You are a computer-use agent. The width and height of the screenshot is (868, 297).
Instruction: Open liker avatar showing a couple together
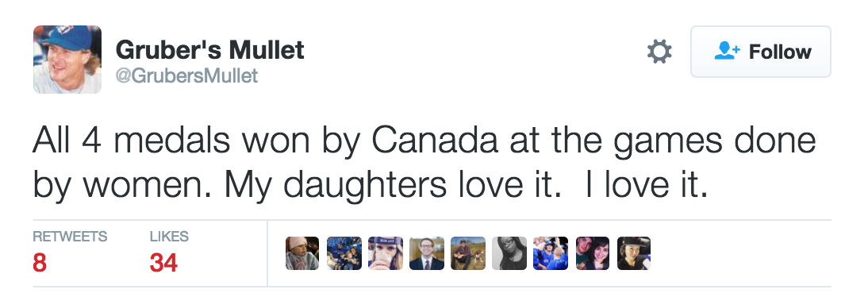tap(593, 253)
